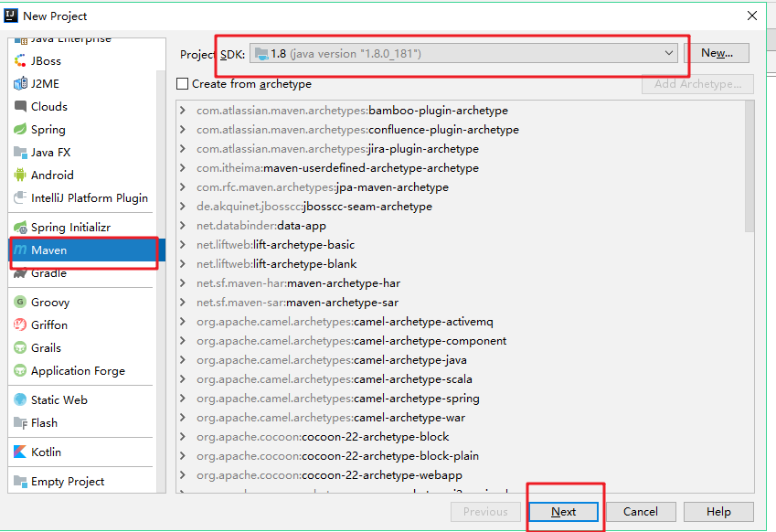Expand maven-archetype-har entry
This screenshot has width=776, height=532.
pos(183,283)
